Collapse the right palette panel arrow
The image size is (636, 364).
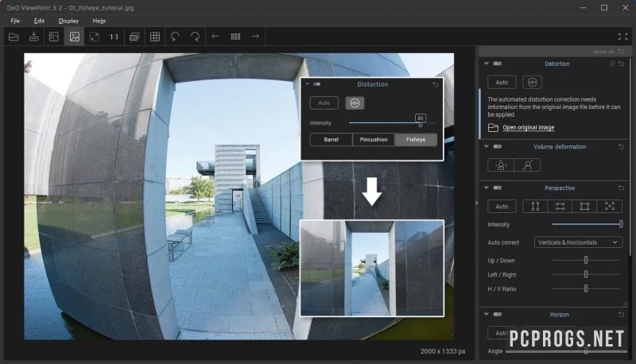tap(476, 203)
